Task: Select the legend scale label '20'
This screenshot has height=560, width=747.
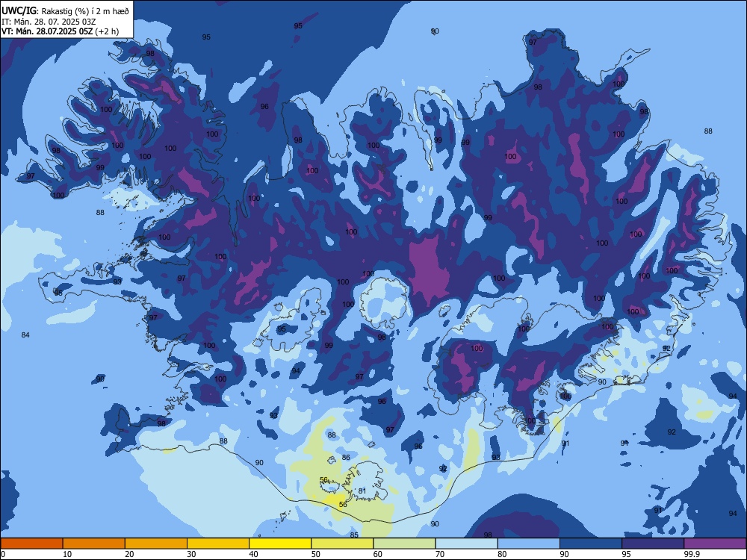Action: (129, 554)
